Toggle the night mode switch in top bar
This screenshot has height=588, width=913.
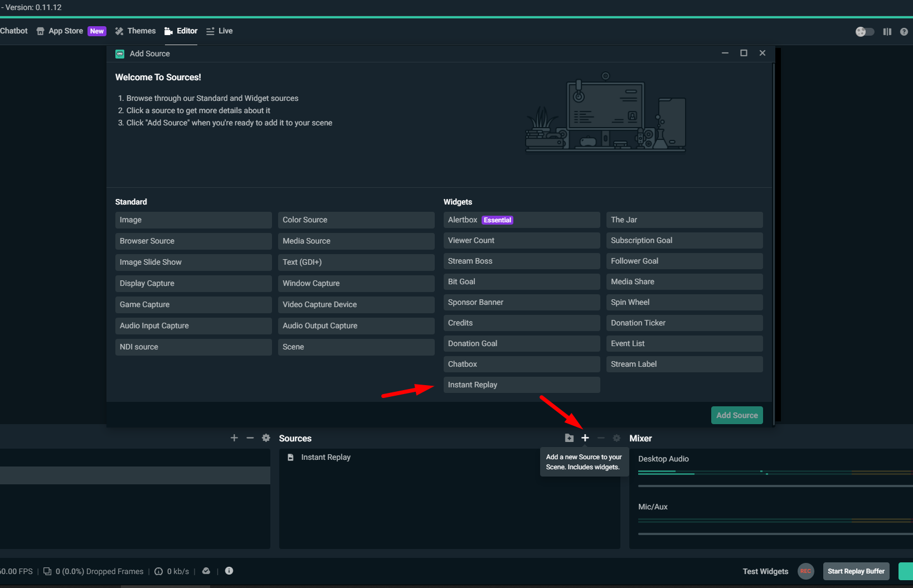865,32
